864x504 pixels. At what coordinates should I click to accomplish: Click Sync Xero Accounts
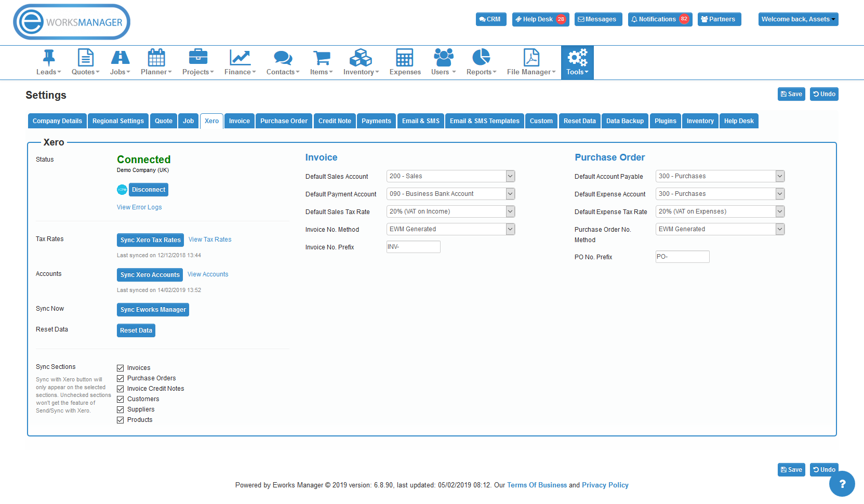pos(150,275)
